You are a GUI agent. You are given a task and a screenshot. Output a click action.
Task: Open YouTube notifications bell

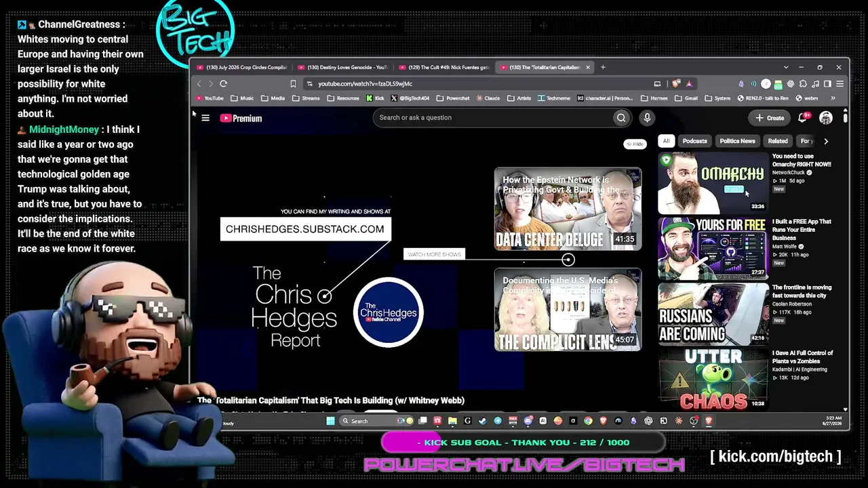point(803,118)
